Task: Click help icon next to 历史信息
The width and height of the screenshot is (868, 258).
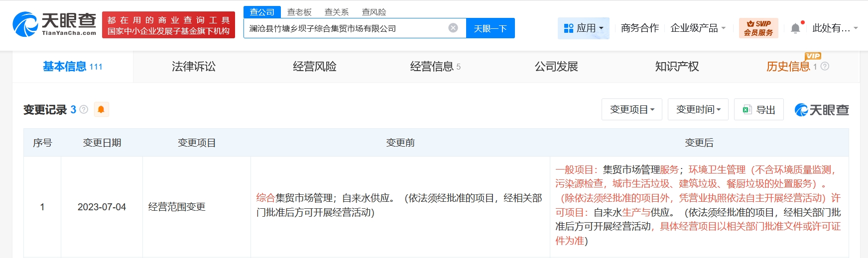Action: [825, 66]
